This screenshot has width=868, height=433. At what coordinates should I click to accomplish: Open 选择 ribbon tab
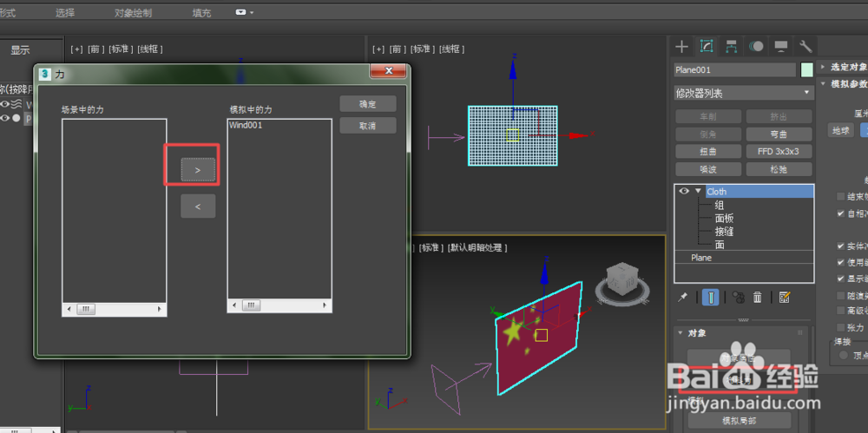coord(65,13)
